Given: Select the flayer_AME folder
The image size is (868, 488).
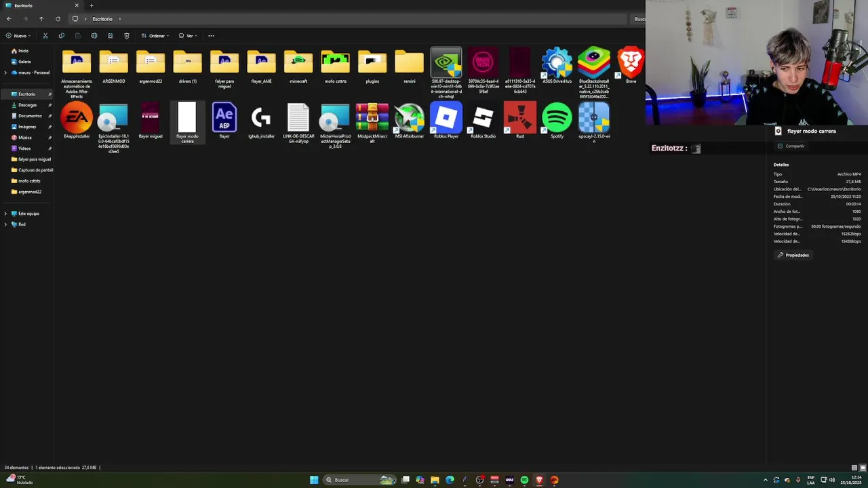Looking at the screenshot, I should (261, 66).
